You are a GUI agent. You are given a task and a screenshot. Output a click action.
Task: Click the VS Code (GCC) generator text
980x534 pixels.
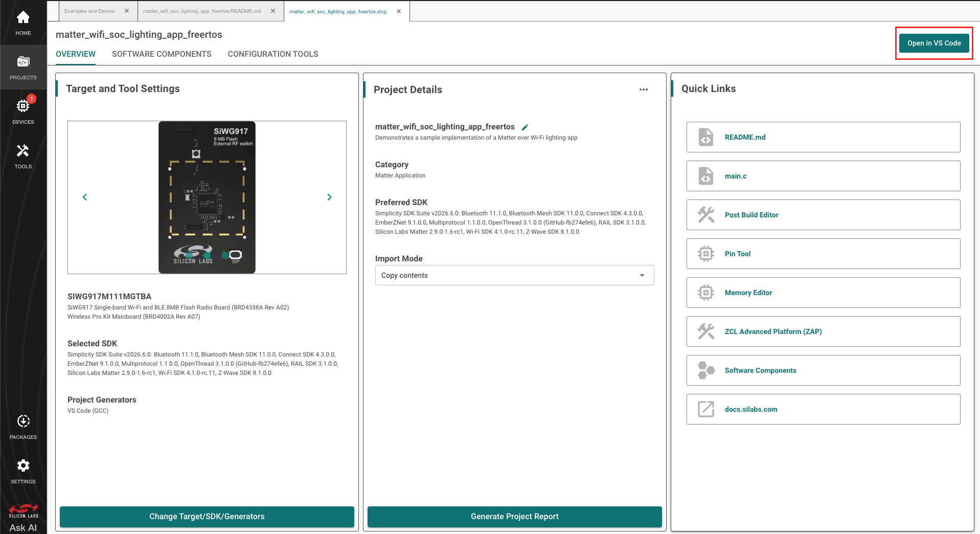pos(88,411)
